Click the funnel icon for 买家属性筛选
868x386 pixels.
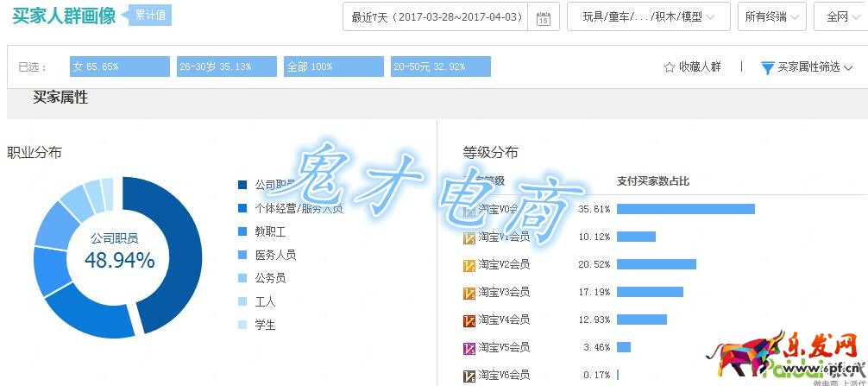pyautogui.click(x=767, y=67)
